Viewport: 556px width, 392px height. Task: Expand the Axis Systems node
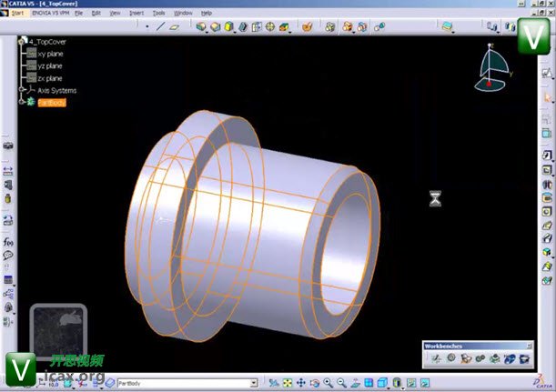tap(21, 91)
